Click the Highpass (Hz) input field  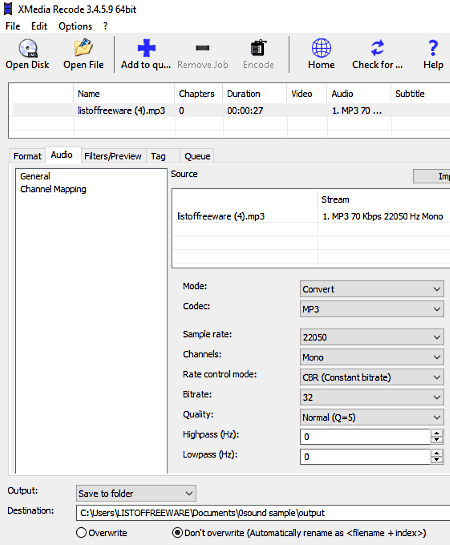point(365,437)
